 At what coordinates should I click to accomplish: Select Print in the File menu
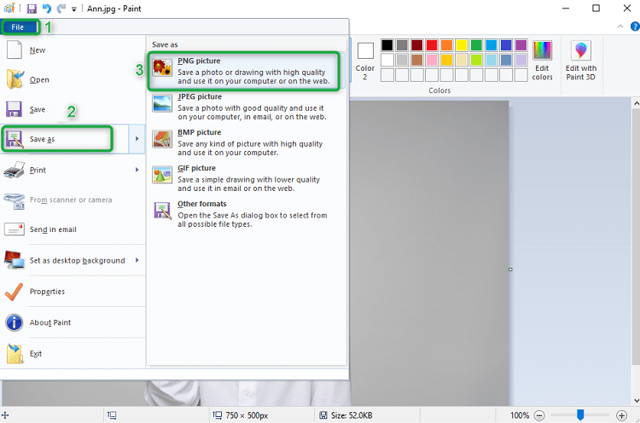coord(65,170)
